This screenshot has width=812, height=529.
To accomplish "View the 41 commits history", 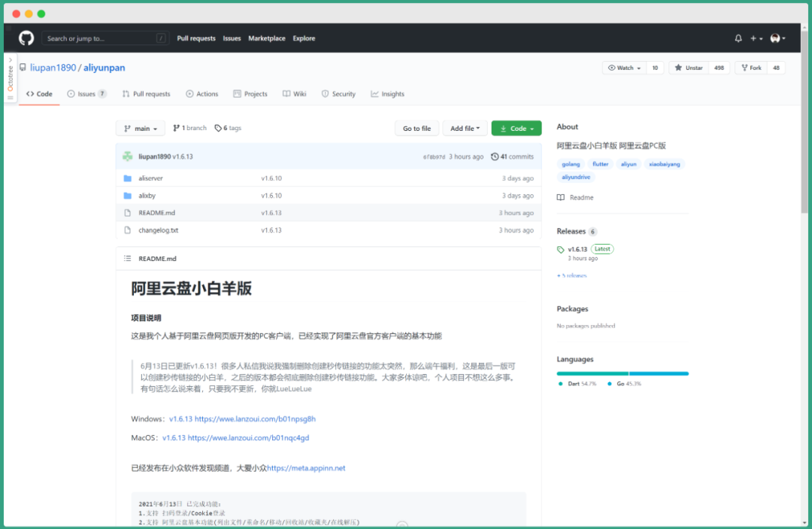I will click(512, 157).
